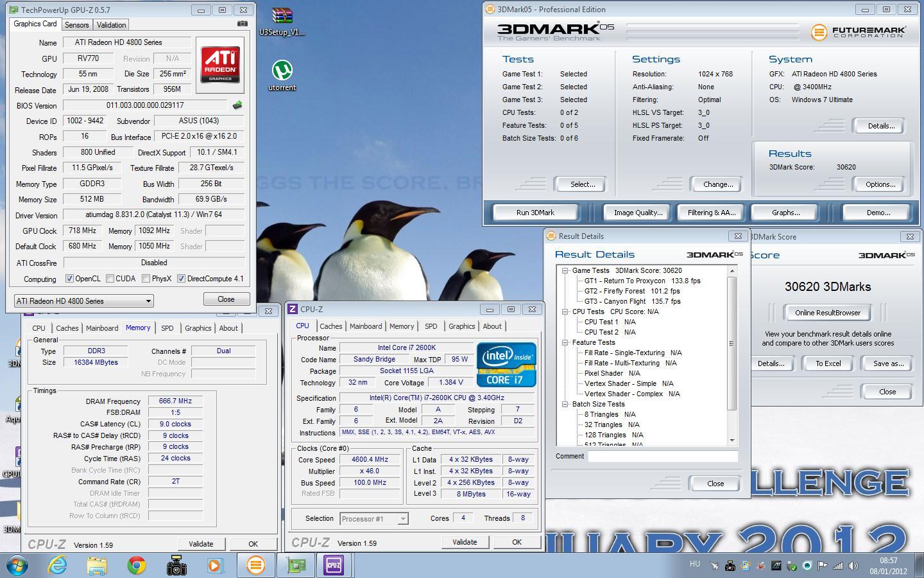Image resolution: width=924 pixels, height=578 pixels.
Task: Click the Result Details title bar icon
Action: (551, 236)
